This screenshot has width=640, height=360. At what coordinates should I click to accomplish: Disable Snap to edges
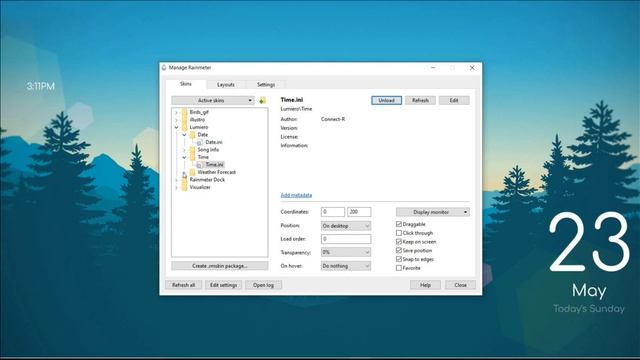click(x=399, y=259)
